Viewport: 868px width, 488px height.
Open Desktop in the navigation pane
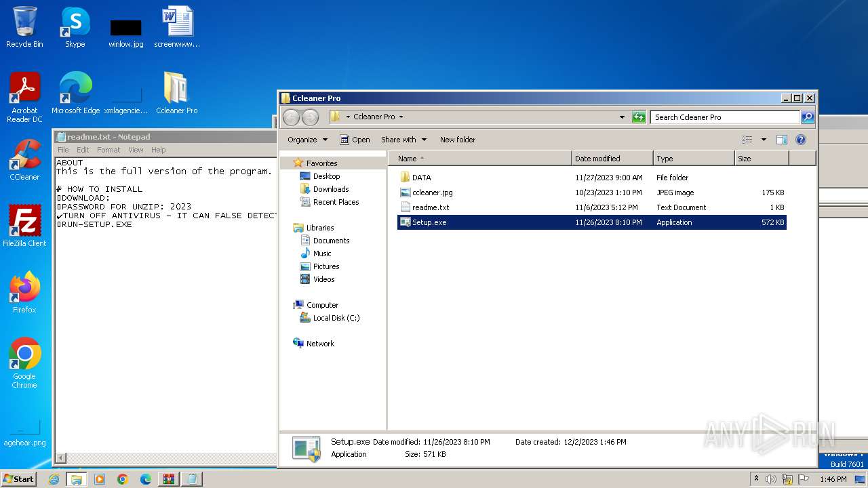click(x=326, y=176)
